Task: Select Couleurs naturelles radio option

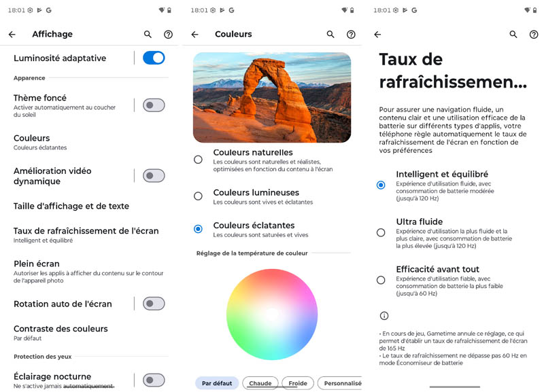Action: tap(198, 160)
